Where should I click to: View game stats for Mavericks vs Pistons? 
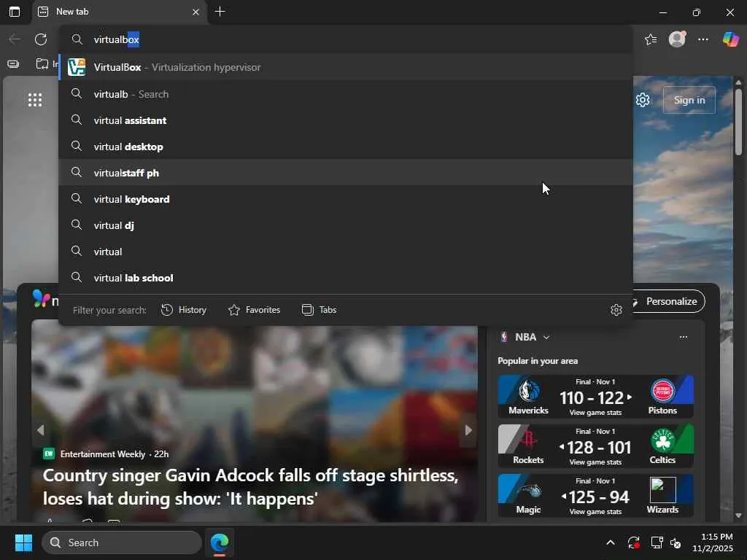click(x=595, y=413)
